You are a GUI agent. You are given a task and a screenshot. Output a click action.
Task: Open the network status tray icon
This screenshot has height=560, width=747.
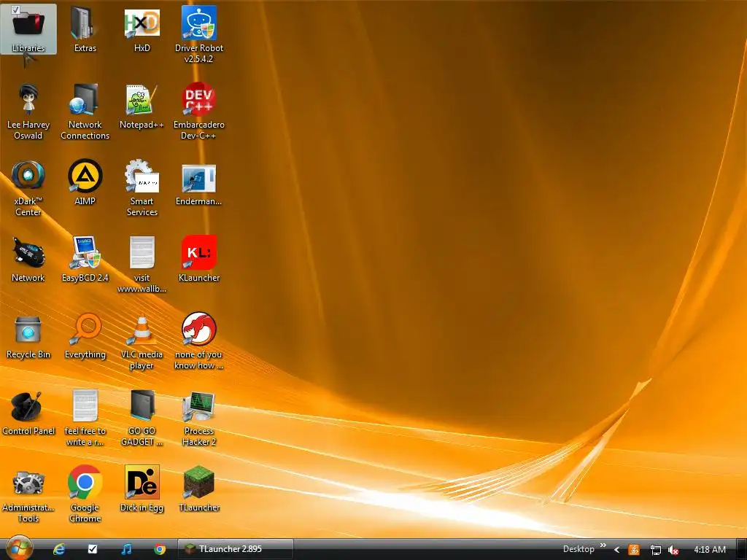tap(656, 550)
